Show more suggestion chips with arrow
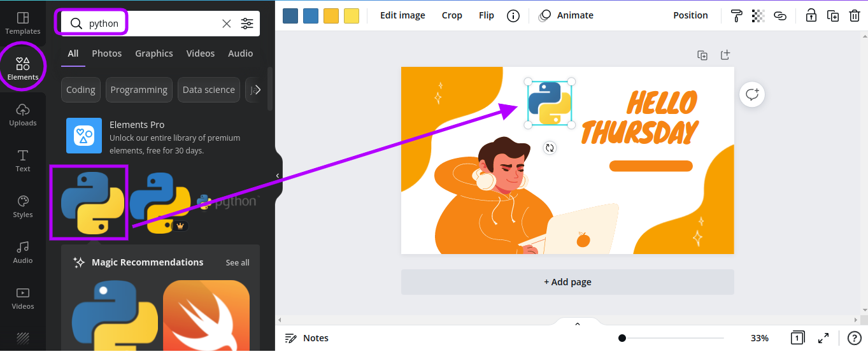This screenshot has width=868, height=354. tap(258, 90)
